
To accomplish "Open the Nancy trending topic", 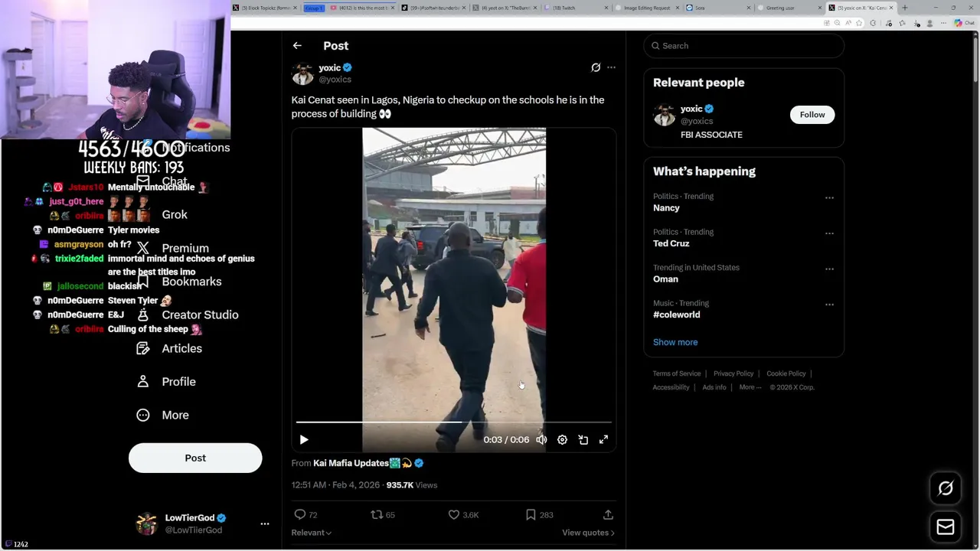I will (x=666, y=208).
